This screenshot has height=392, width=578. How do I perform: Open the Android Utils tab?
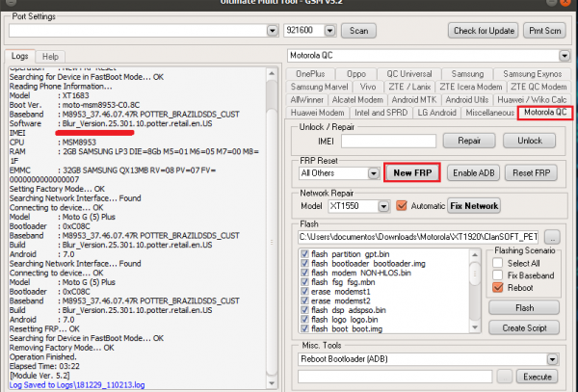(466, 100)
